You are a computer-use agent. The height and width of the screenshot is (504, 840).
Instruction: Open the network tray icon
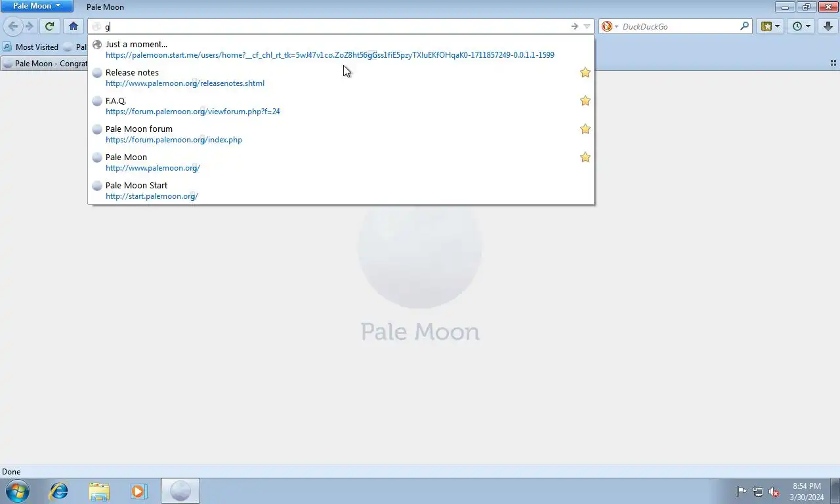pos(758,492)
